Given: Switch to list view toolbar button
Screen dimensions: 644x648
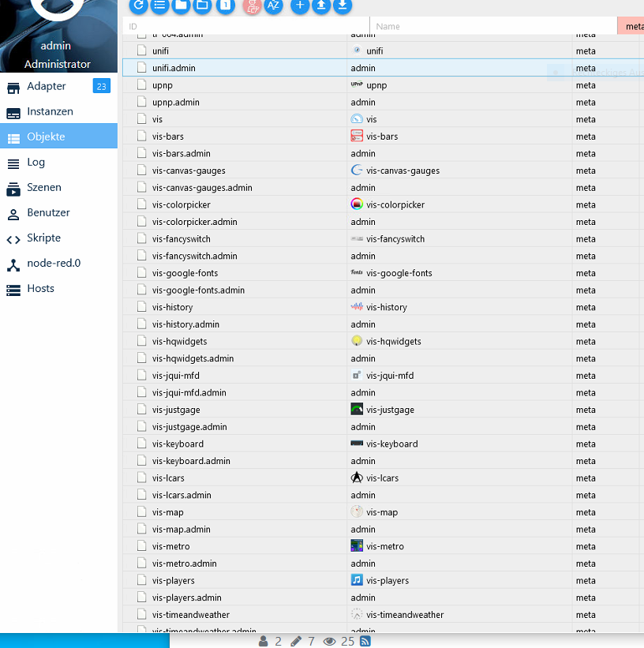Looking at the screenshot, I should tap(159, 6).
